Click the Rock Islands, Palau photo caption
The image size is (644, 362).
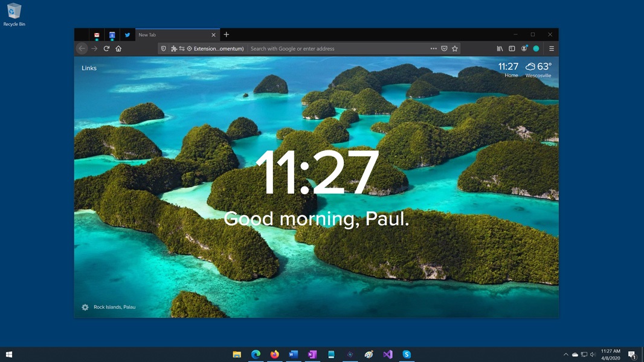point(114,307)
